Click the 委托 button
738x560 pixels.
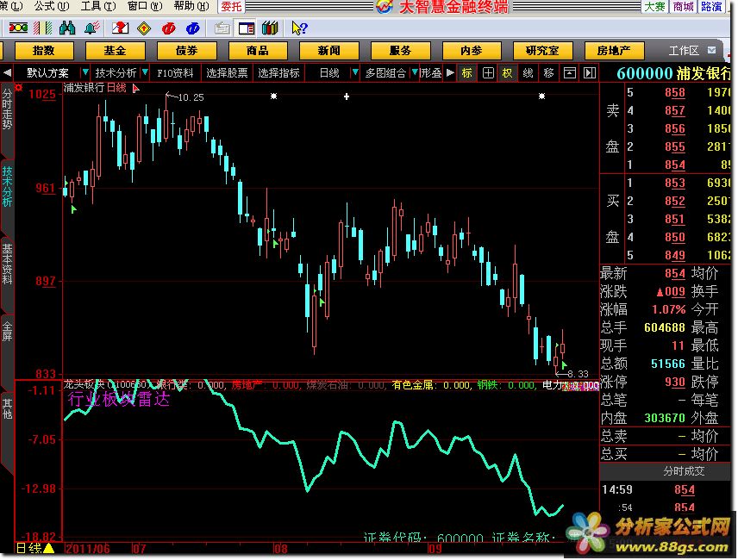coord(231,7)
